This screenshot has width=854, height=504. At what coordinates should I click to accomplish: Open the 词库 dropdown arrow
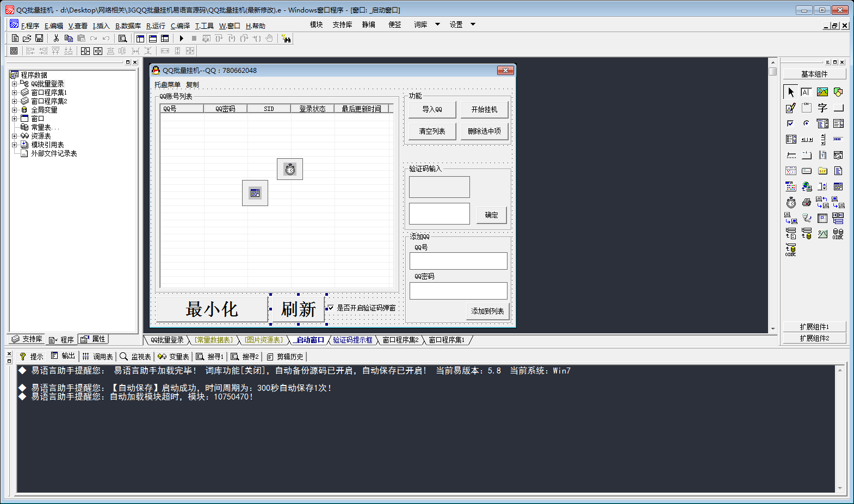point(437,24)
